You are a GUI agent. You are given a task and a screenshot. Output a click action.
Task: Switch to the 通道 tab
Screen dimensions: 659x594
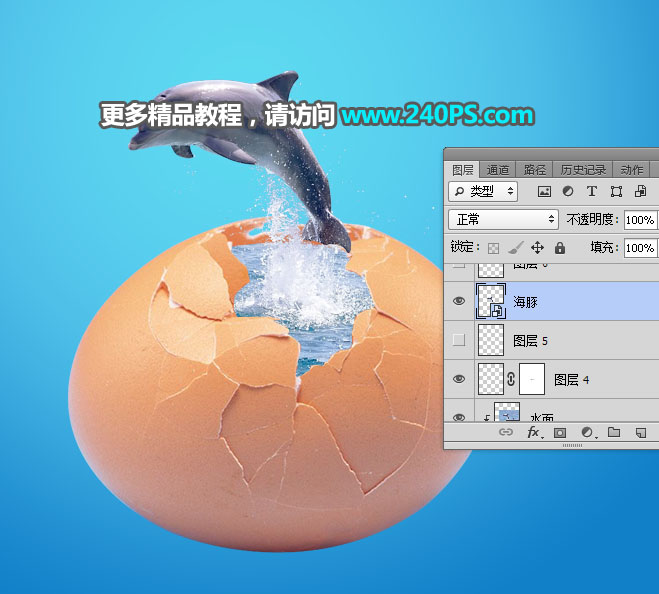498,170
